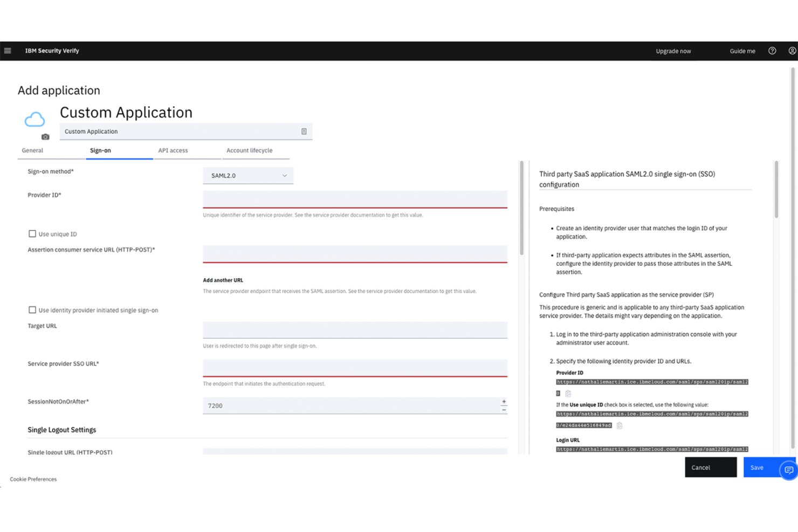Open the Sign-on method SAML2.0 dropdown

248,176
